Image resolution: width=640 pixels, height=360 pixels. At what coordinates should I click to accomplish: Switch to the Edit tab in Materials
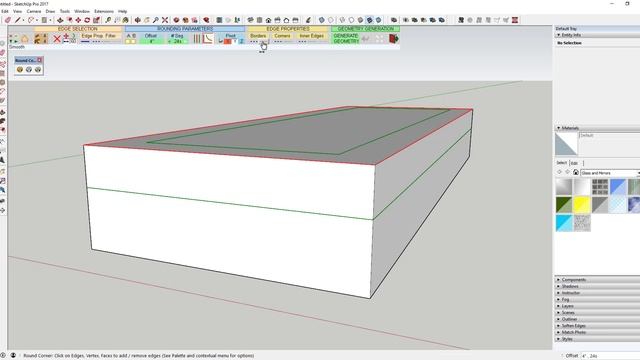point(574,163)
